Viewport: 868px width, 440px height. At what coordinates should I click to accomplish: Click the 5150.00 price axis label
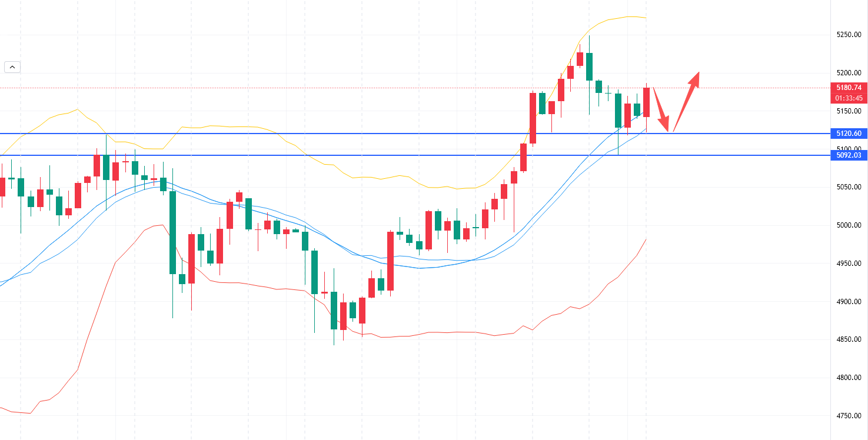coord(848,111)
